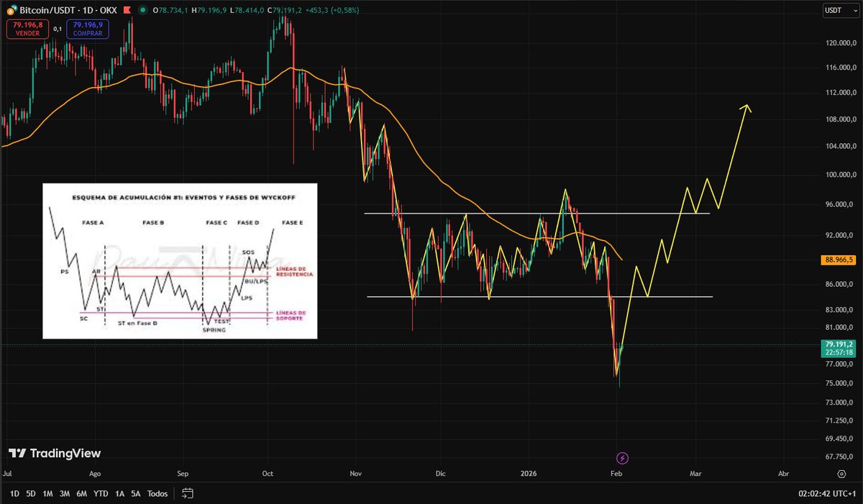Open chart settings gear on time axis
The width and height of the screenshot is (863, 504).
[841, 475]
